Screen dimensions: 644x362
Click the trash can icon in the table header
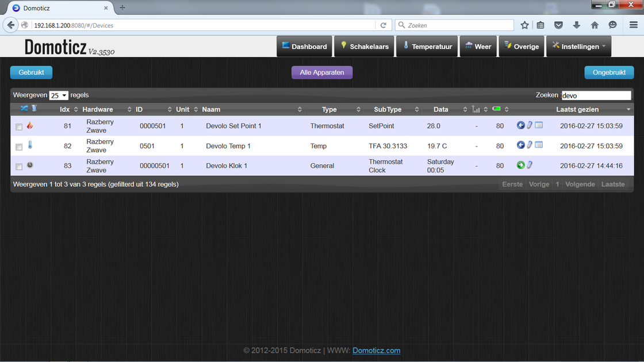34,109
